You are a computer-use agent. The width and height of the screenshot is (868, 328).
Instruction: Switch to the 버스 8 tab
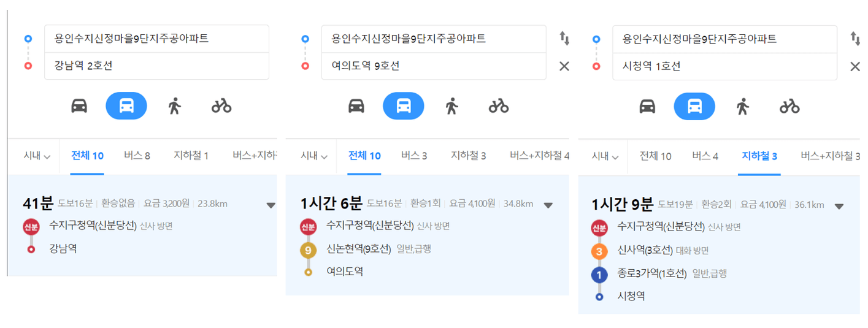tap(137, 156)
